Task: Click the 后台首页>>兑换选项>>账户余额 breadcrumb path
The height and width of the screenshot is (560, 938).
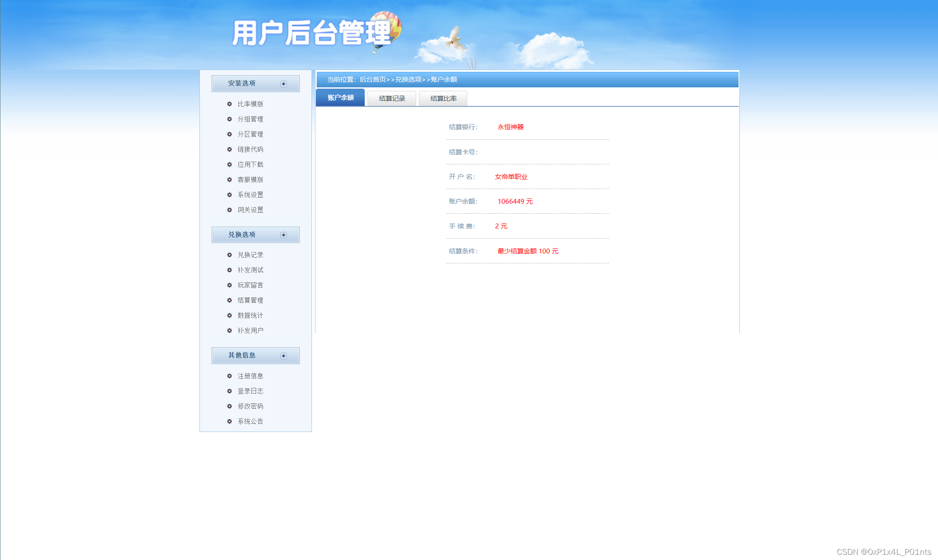Action: click(408, 80)
